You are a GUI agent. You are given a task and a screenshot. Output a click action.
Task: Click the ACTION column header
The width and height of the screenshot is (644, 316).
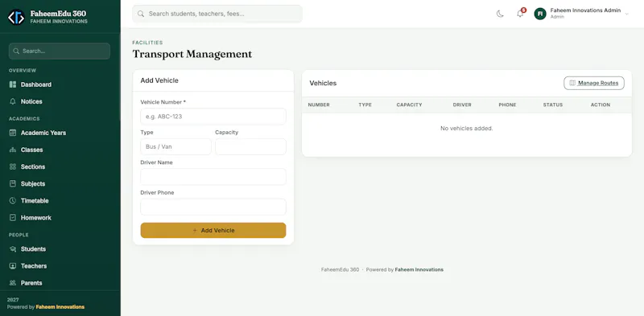pos(601,105)
